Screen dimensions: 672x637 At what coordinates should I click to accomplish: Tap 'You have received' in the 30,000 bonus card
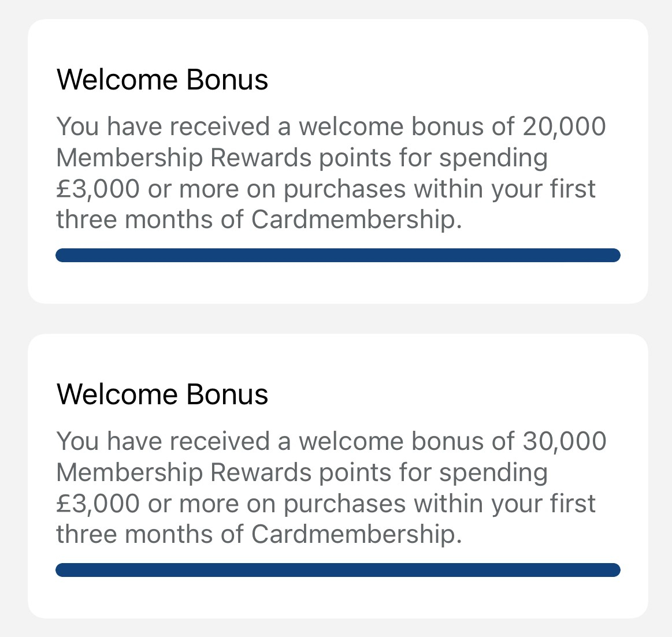pyautogui.click(x=164, y=442)
